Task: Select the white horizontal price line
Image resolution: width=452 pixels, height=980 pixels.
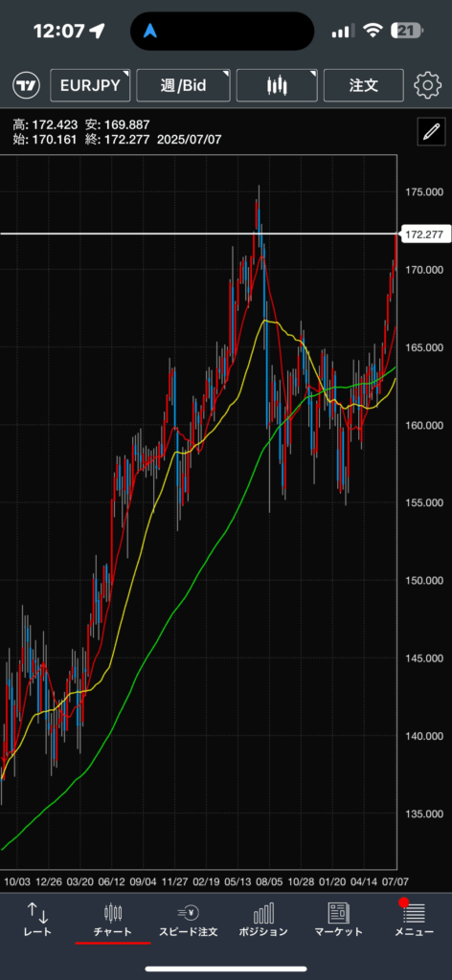Action: coord(199,234)
